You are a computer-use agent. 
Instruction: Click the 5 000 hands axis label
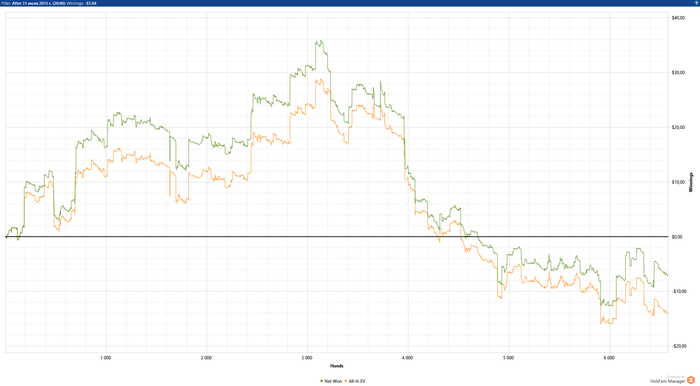508,358
